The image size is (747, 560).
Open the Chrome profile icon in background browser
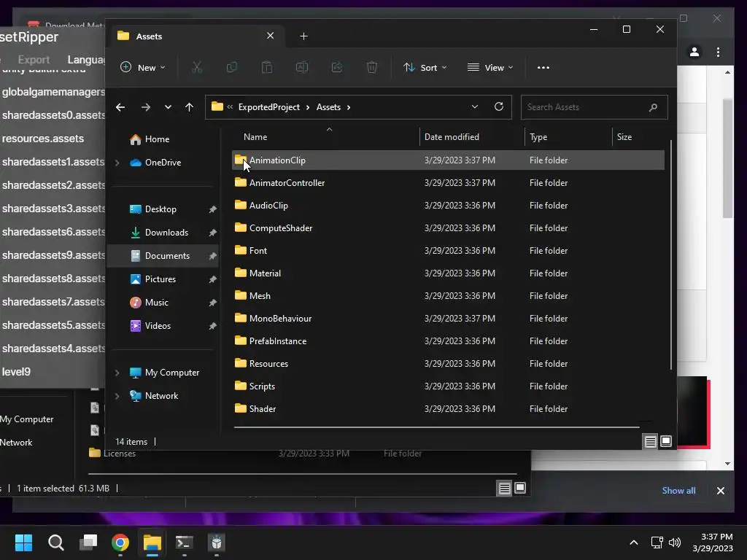tap(694, 52)
